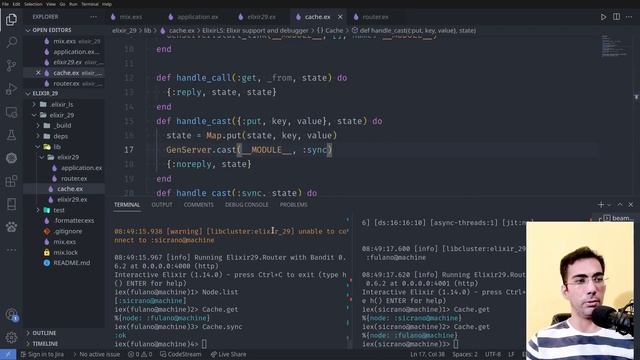Viewport: 640px width, 360px height.
Task: Open the Search view in activity bar
Action: pos(11,42)
